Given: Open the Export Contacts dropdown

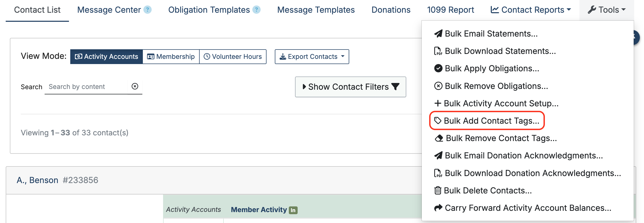Looking at the screenshot, I should pyautogui.click(x=312, y=57).
